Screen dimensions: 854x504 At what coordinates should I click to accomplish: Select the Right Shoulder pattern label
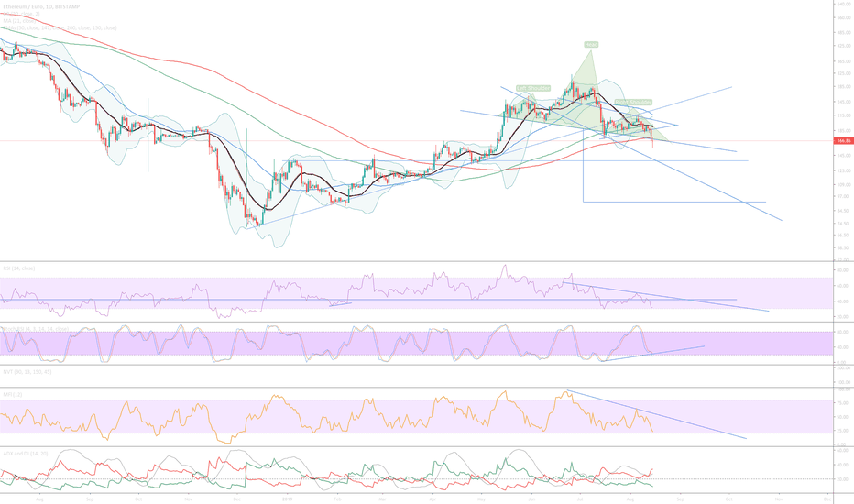pyautogui.click(x=633, y=103)
